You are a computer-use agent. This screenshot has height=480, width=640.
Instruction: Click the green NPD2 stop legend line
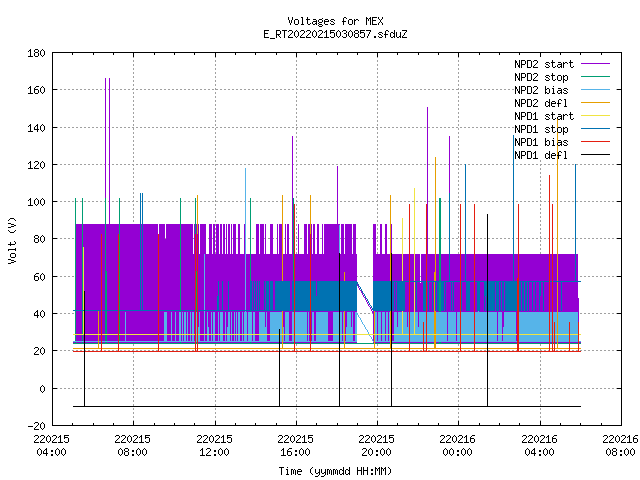595,77
